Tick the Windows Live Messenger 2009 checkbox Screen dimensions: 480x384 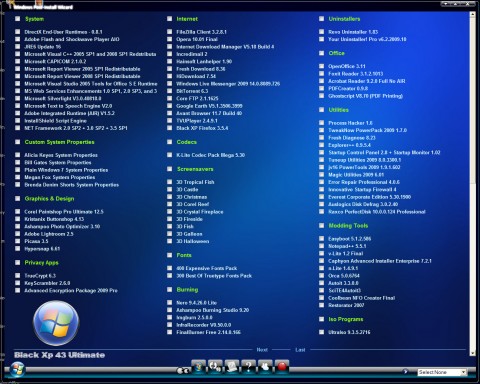(170, 84)
